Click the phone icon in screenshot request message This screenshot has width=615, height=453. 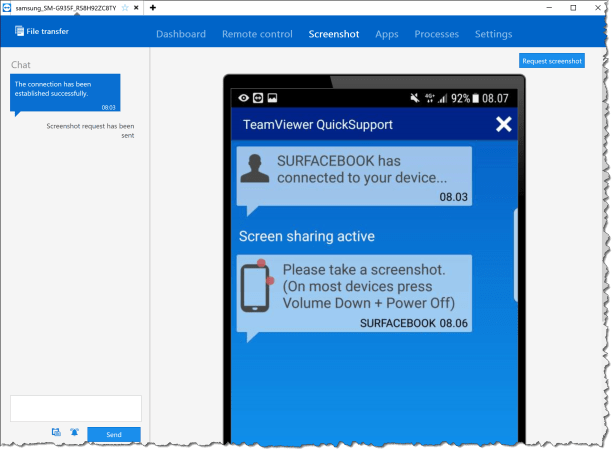coord(257,286)
